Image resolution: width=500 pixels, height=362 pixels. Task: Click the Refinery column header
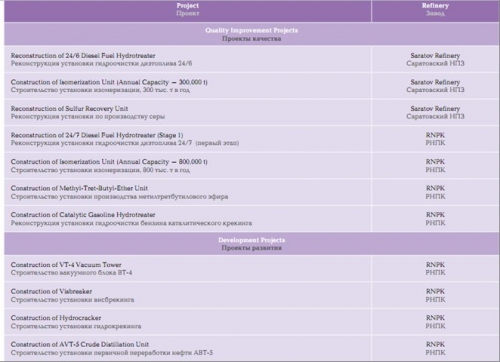(x=435, y=11)
